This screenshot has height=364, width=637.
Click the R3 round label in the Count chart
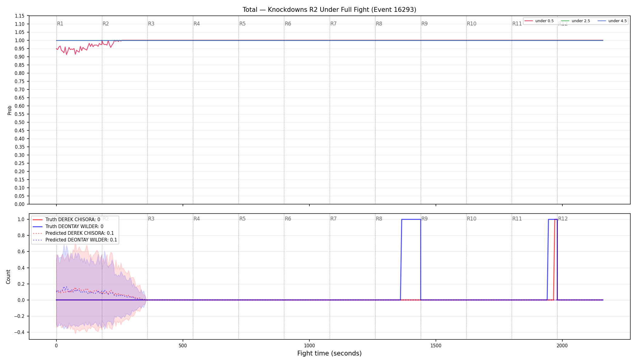point(151,219)
